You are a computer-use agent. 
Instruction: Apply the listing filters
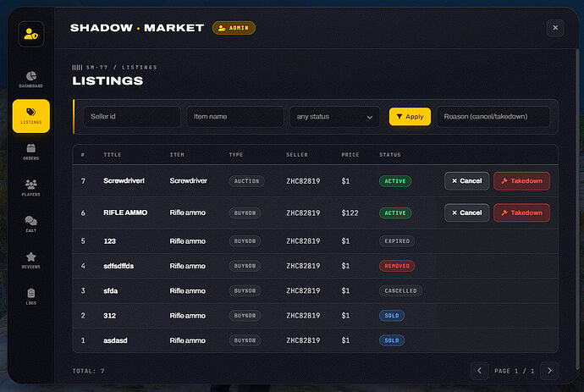410,117
